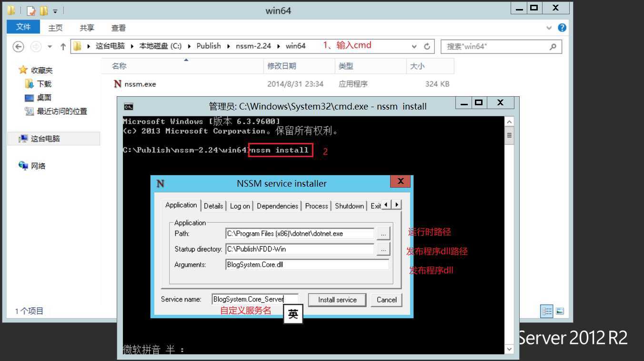
Task: Switch to the 查看 ribbon tab
Action: click(118, 28)
